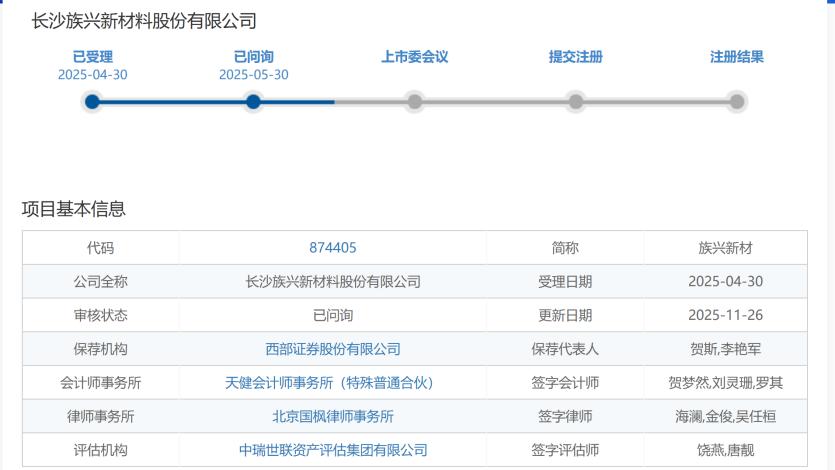Click the 提交注册 step dot
Viewport: 835px width, 470px height.
(575, 101)
